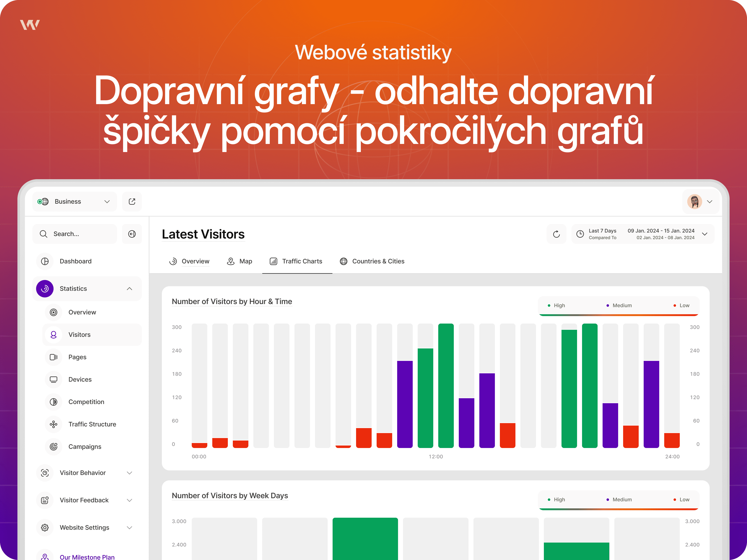The image size is (747, 560).
Task: Switch to the Map tab
Action: 239,261
